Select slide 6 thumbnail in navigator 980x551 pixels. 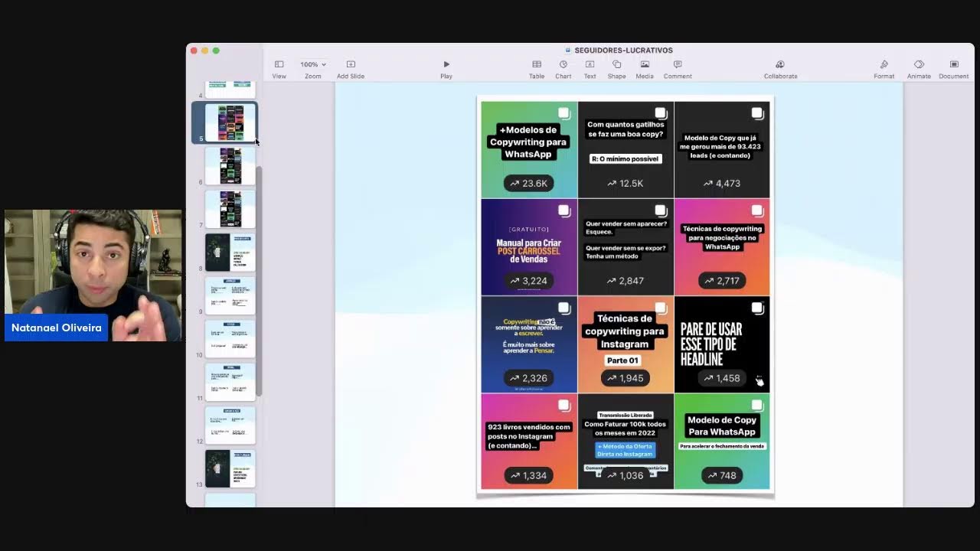point(230,165)
